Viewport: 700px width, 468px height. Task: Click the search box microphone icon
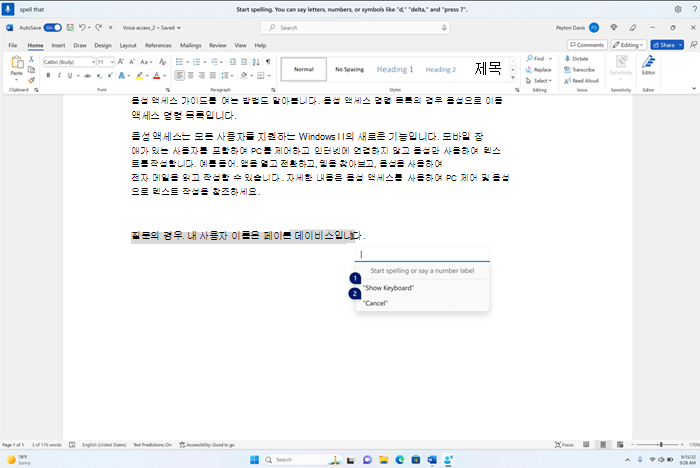click(x=444, y=28)
